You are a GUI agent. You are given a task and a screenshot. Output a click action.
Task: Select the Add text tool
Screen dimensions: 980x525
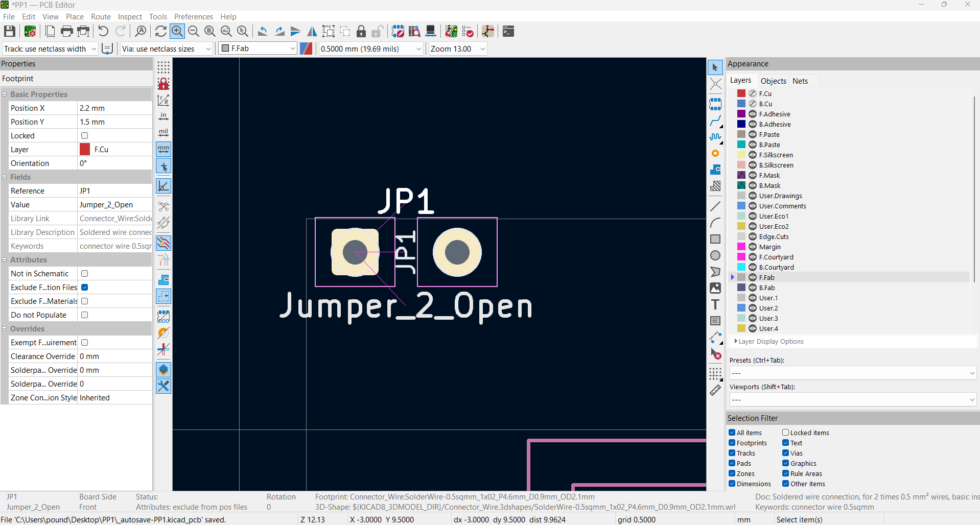(715, 304)
